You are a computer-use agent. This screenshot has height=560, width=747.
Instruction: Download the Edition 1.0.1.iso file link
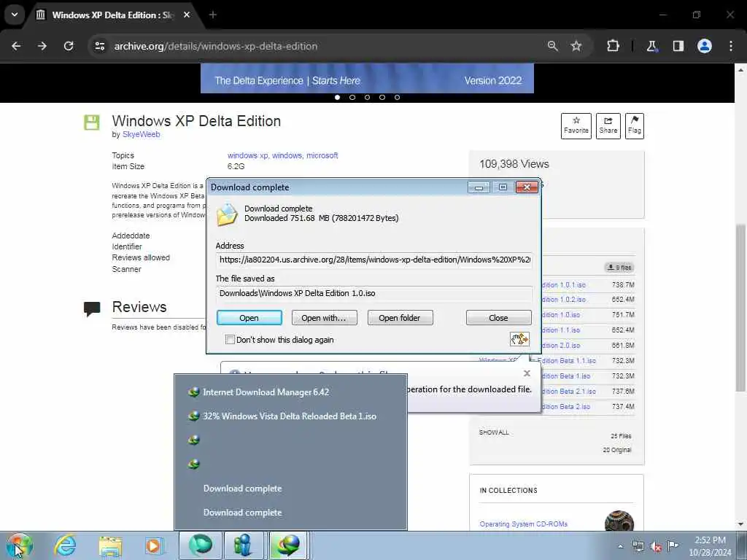click(x=564, y=285)
